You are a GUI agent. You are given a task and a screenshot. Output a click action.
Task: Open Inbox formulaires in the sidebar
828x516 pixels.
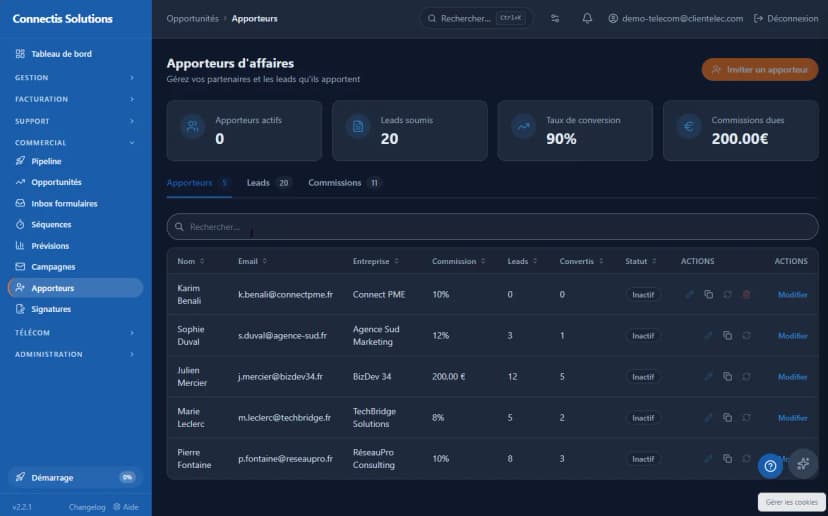(76, 203)
